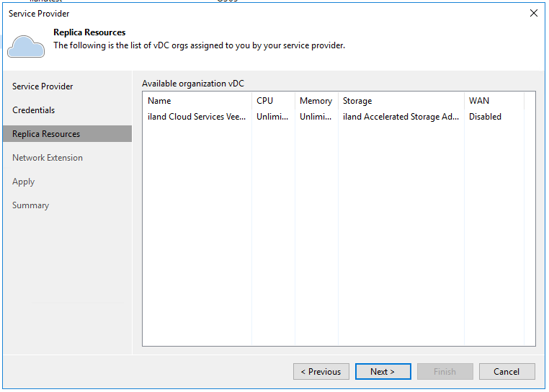Open the Summary step in sidebar
The image size is (549, 392).
pos(31,205)
